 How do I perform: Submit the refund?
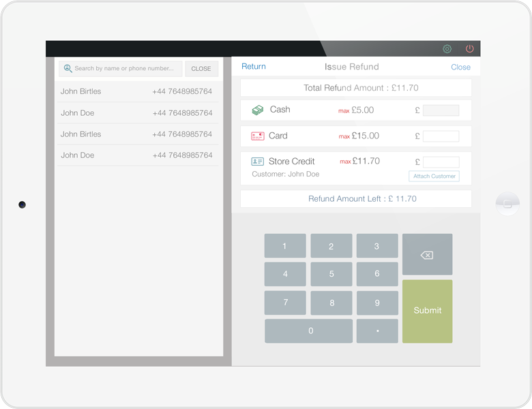[427, 311]
